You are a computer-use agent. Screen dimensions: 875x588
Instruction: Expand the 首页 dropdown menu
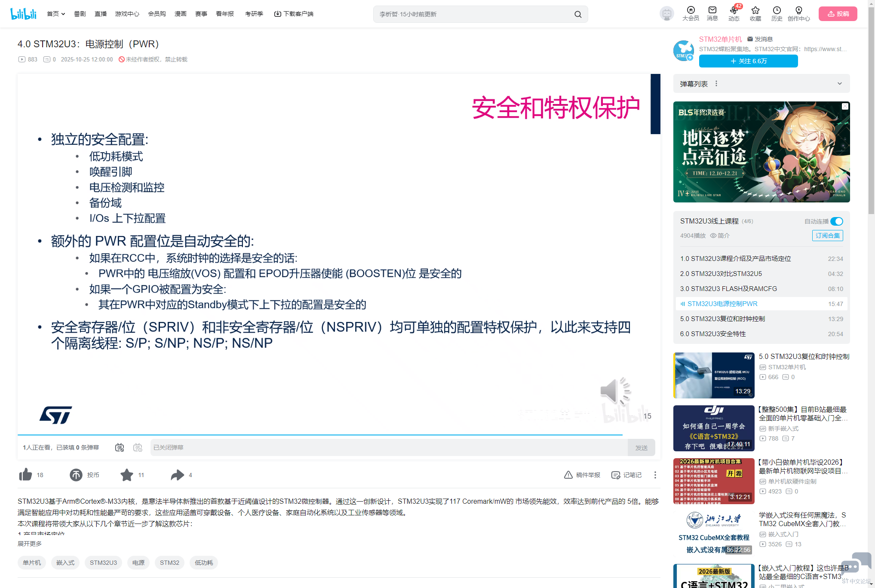(x=56, y=14)
